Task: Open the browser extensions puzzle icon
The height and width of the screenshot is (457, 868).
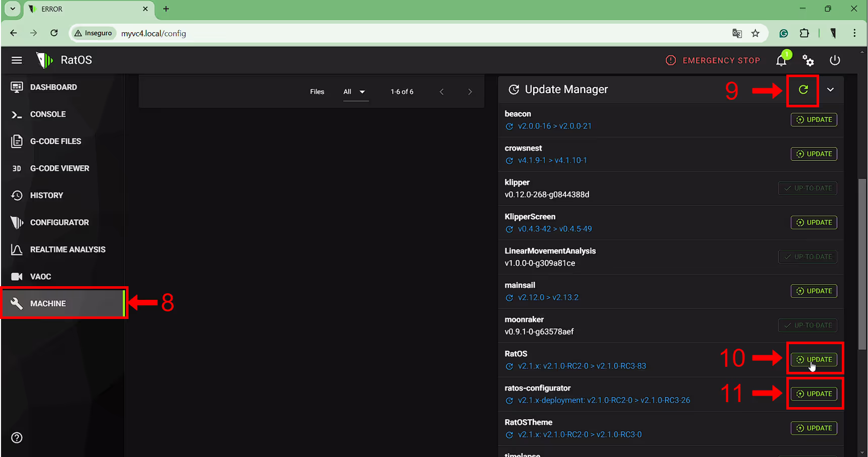Action: pyautogui.click(x=804, y=33)
